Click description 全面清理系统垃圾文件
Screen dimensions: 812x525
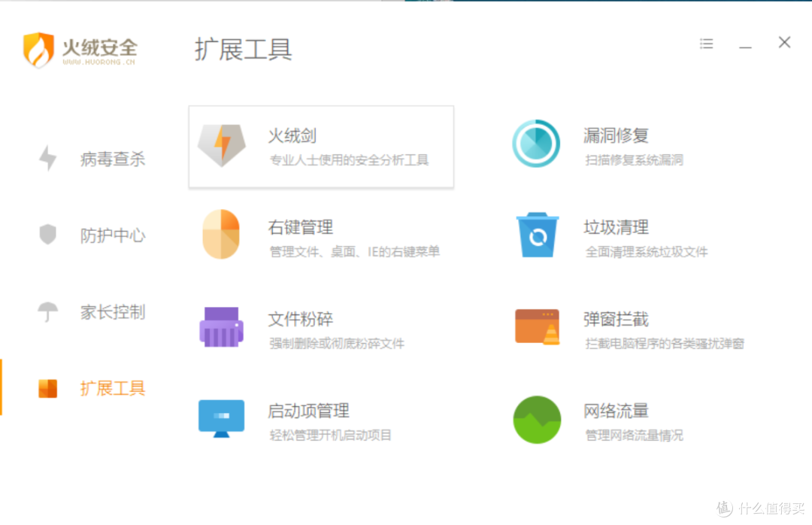pyautogui.click(x=647, y=252)
